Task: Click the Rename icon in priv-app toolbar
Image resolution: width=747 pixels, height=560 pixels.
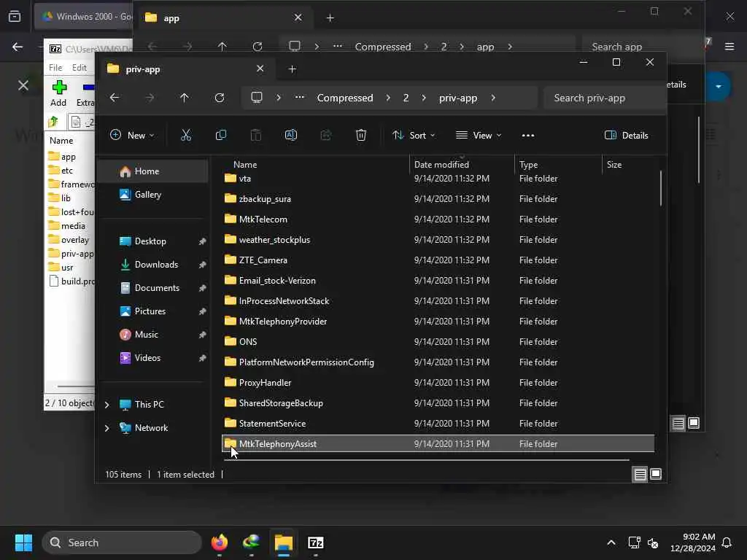Action: (x=290, y=135)
